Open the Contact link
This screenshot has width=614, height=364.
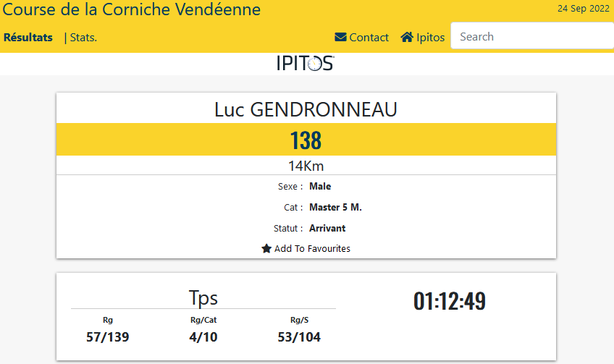(361, 38)
